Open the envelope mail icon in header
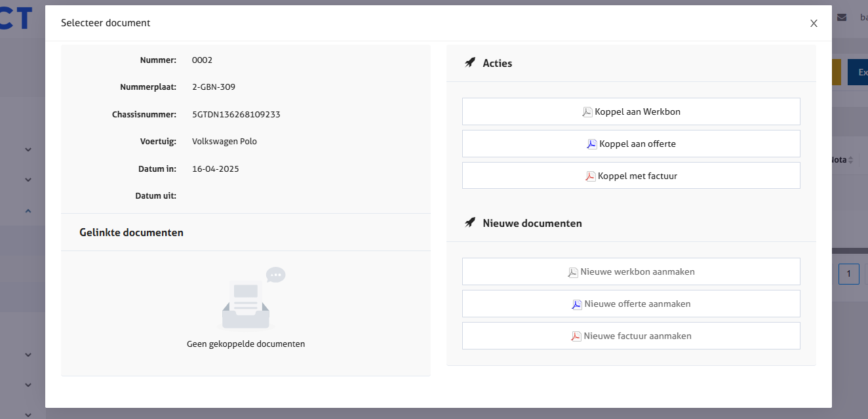 (842, 18)
